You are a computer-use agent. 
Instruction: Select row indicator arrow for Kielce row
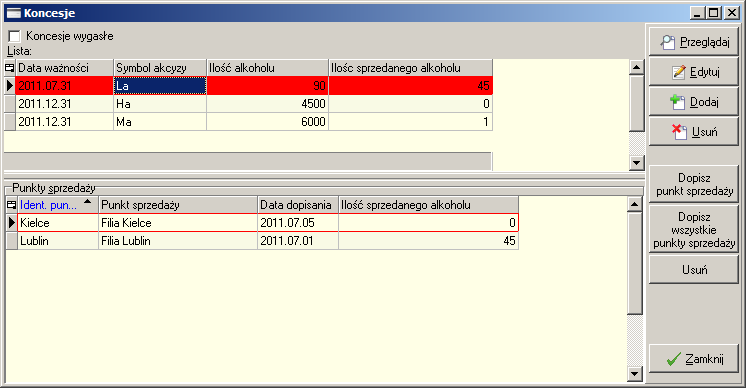tap(11, 223)
